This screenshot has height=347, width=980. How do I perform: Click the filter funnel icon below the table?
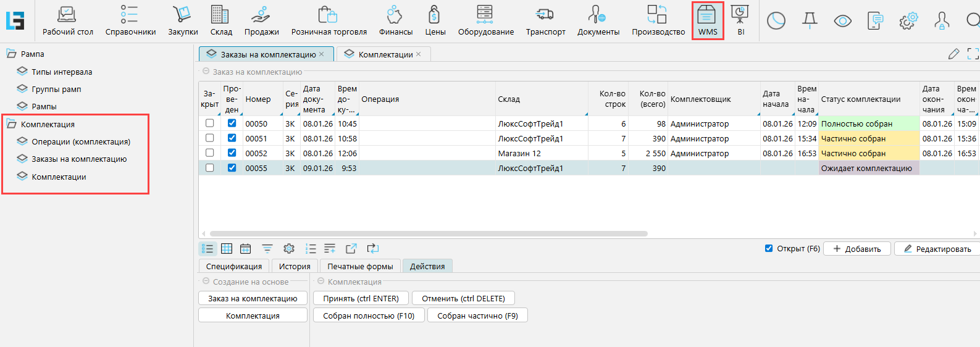tap(267, 249)
